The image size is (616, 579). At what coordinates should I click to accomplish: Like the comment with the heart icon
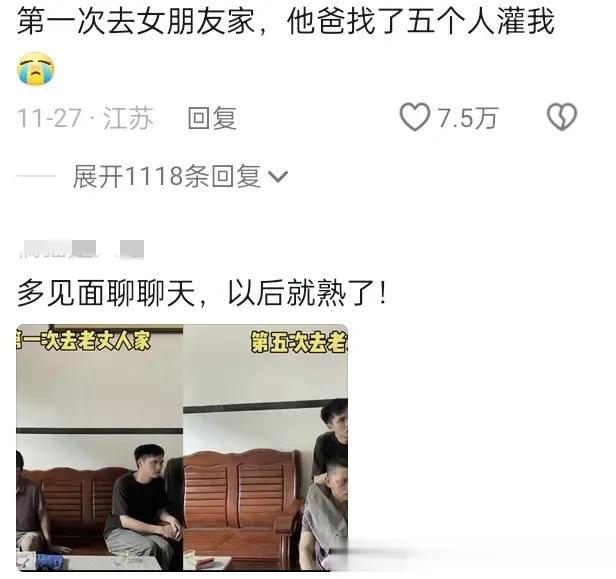414,117
